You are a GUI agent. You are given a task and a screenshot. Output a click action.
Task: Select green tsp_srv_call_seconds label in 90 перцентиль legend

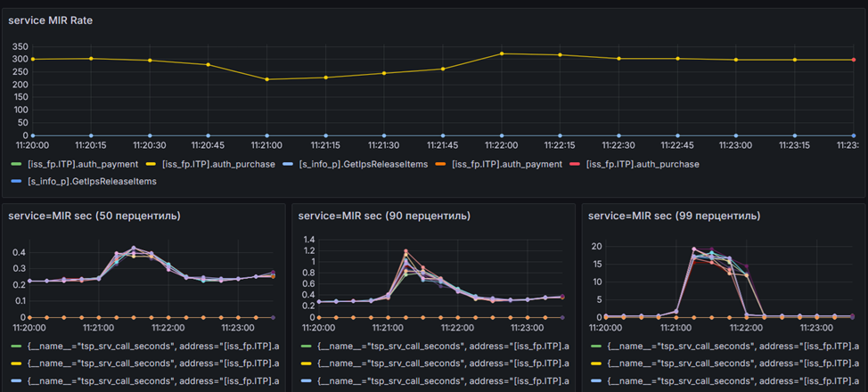tap(443, 346)
